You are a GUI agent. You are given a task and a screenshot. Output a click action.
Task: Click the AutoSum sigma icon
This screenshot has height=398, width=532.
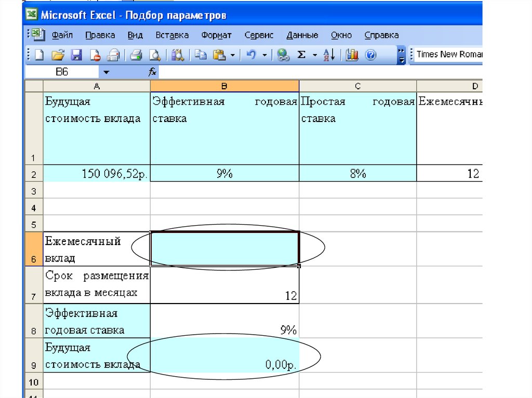[301, 54]
